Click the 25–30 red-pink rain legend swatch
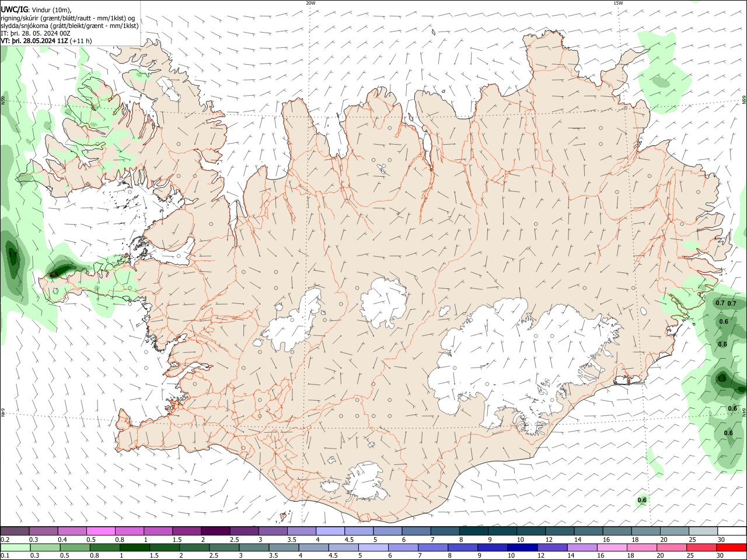Image resolution: width=747 pixels, height=560 pixels. [x=701, y=547]
